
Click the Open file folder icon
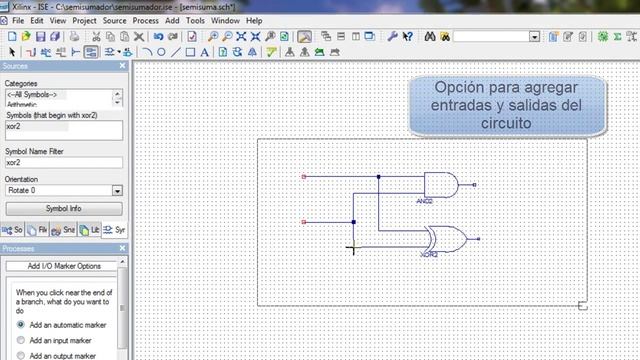coord(26,37)
